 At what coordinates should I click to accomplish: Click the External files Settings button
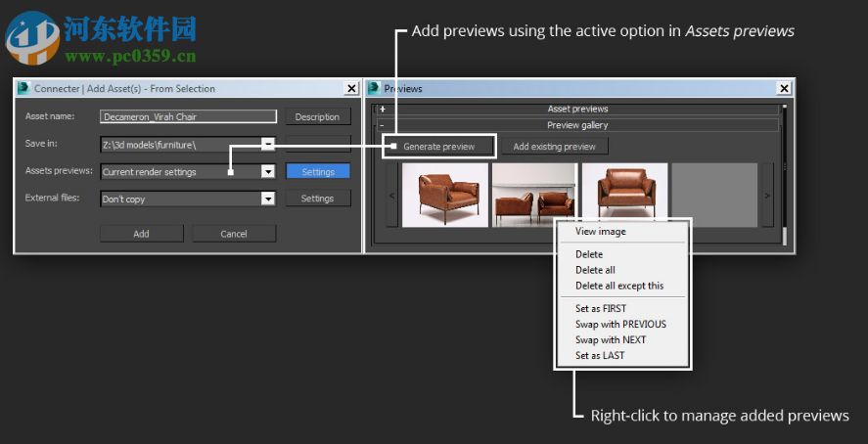318,198
